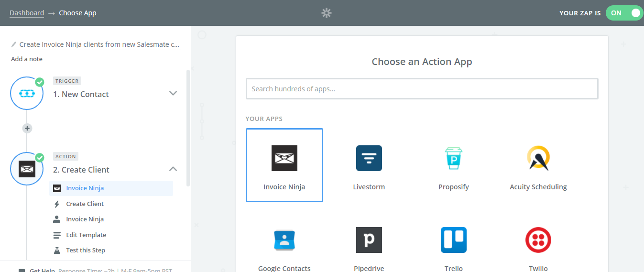Screen dimensions: 644x272
Task: Click the lightning bolt Create Client icon
Action: (57, 204)
